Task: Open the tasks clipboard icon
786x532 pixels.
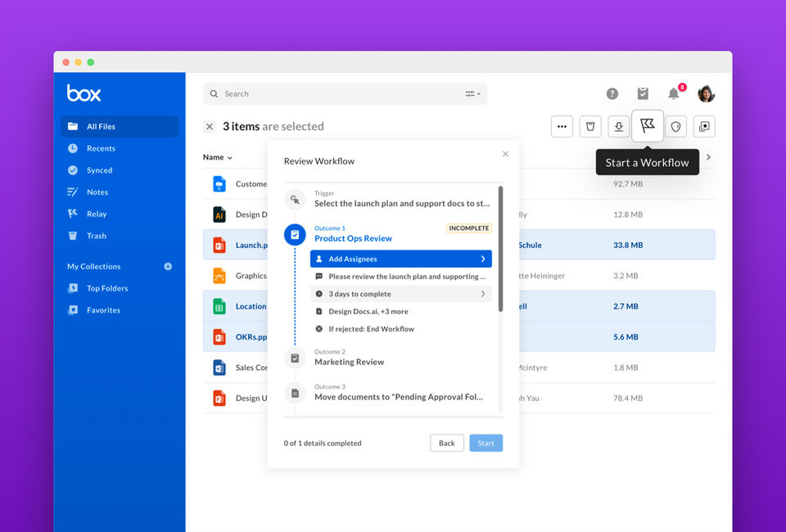Action: click(643, 93)
